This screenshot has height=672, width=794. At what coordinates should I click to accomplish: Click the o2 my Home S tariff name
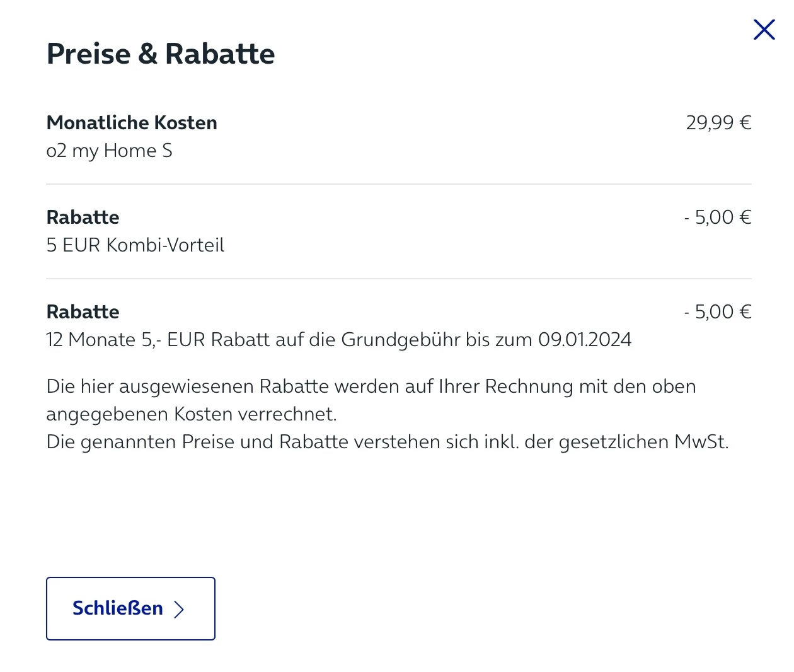pyautogui.click(x=109, y=151)
